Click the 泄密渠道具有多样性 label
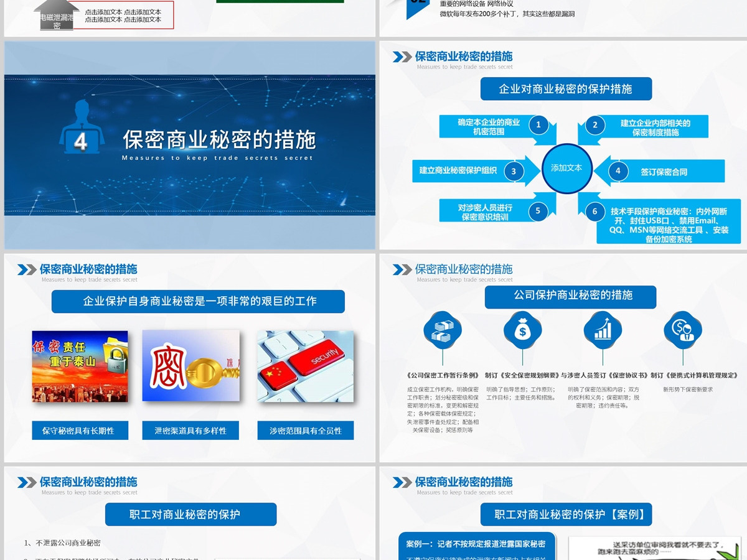 [190, 431]
